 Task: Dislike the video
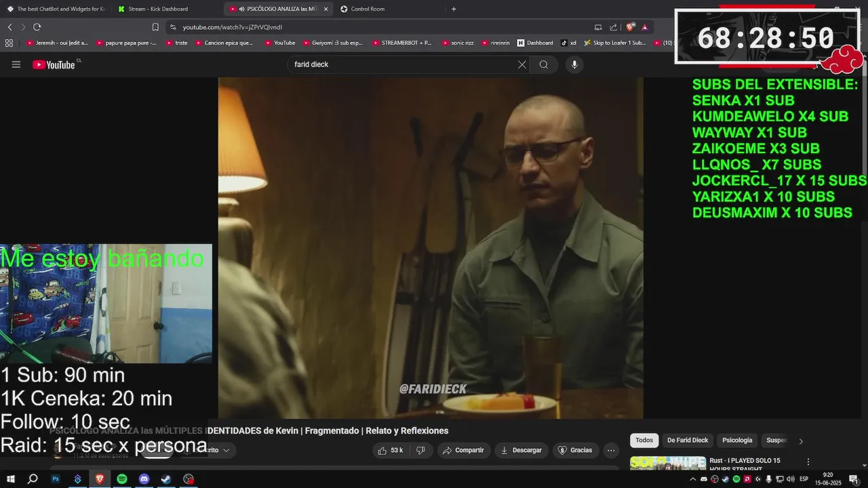click(x=420, y=450)
